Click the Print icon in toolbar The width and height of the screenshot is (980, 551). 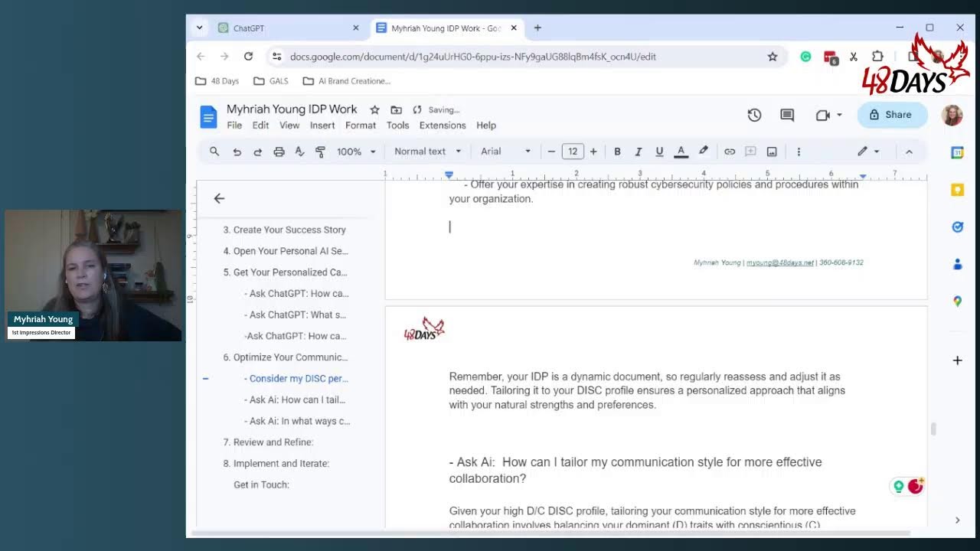click(x=279, y=152)
